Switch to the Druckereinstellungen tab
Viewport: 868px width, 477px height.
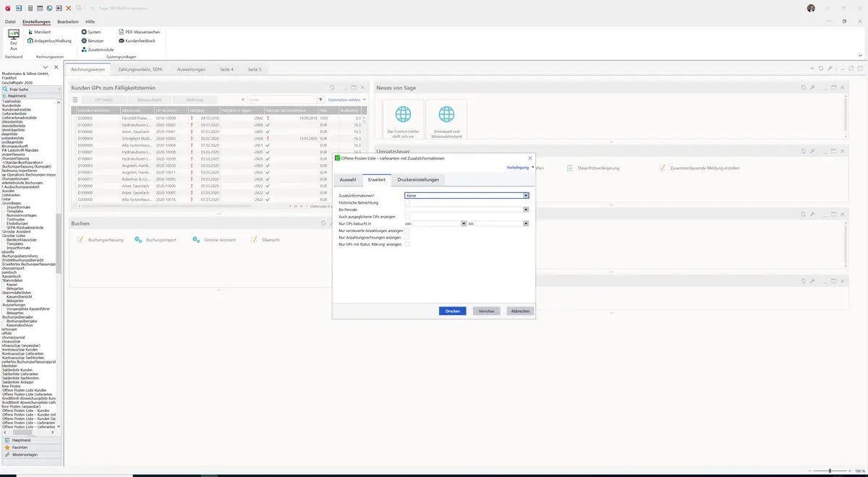418,179
